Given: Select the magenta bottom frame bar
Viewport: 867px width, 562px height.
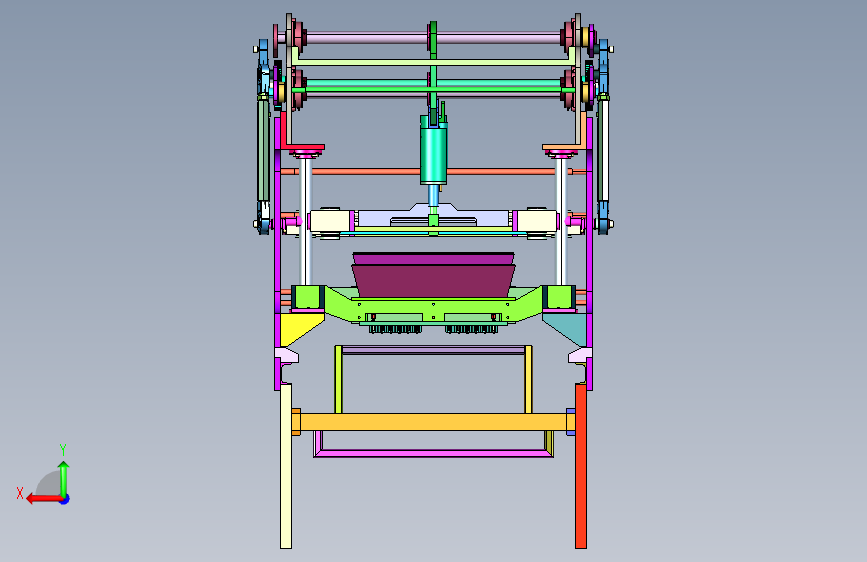Looking at the screenshot, I should [x=434, y=454].
